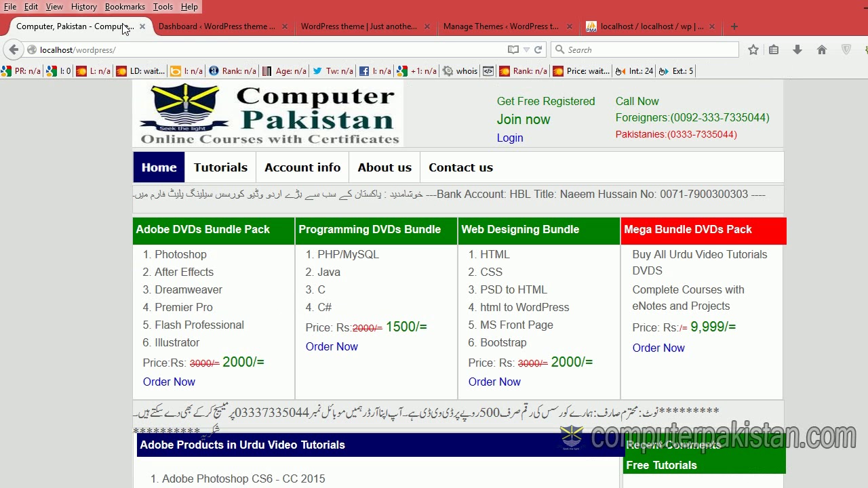Open the View menu

(54, 7)
